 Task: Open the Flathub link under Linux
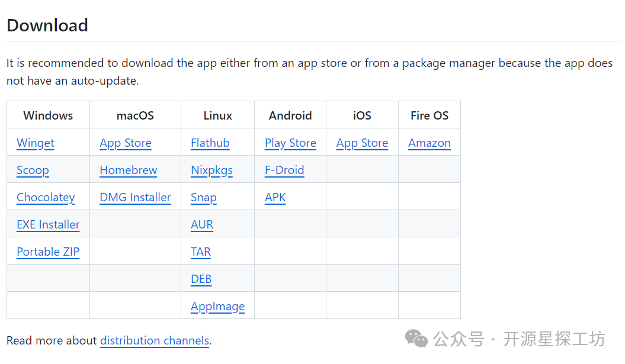pyautogui.click(x=210, y=143)
